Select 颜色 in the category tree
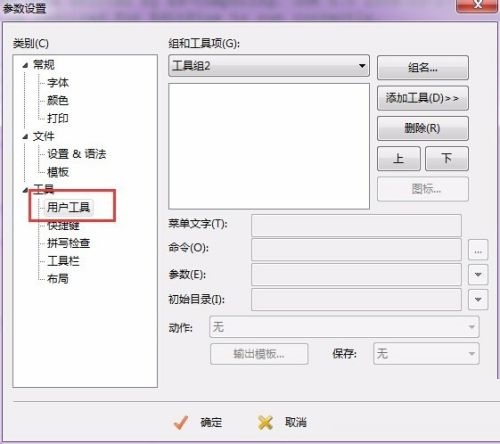This screenshot has height=444, width=500. (x=58, y=100)
